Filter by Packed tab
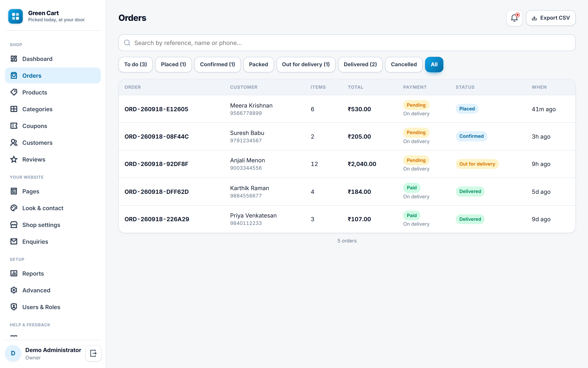Viewport: 588px width, 368px height. pyautogui.click(x=258, y=64)
